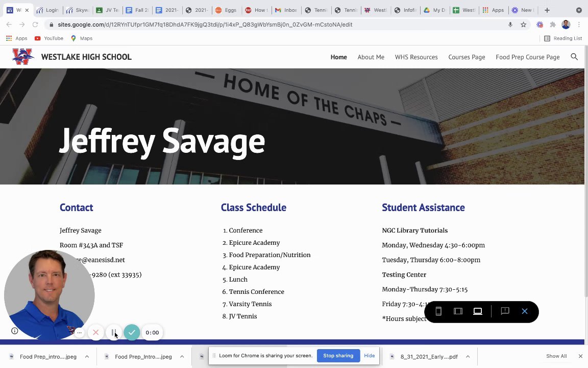Screen dimensions: 588x368
Task: Bookmark this page with the star icon
Action: (524, 25)
